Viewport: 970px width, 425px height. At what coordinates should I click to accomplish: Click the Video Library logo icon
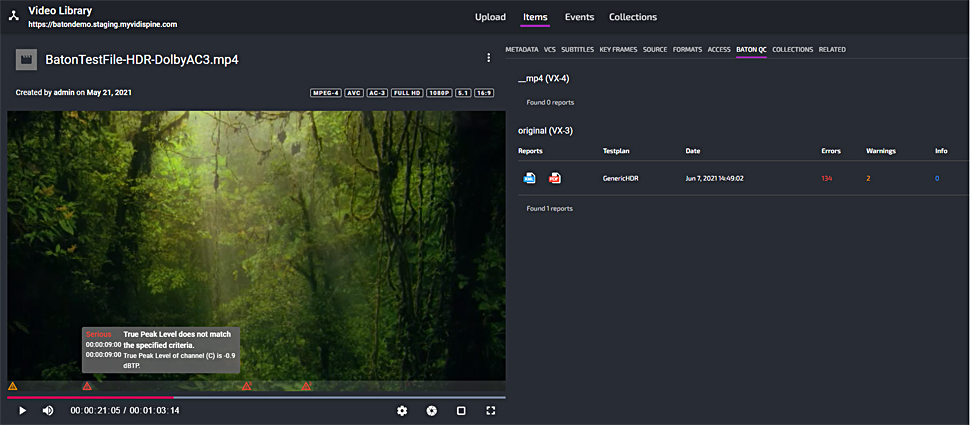14,17
